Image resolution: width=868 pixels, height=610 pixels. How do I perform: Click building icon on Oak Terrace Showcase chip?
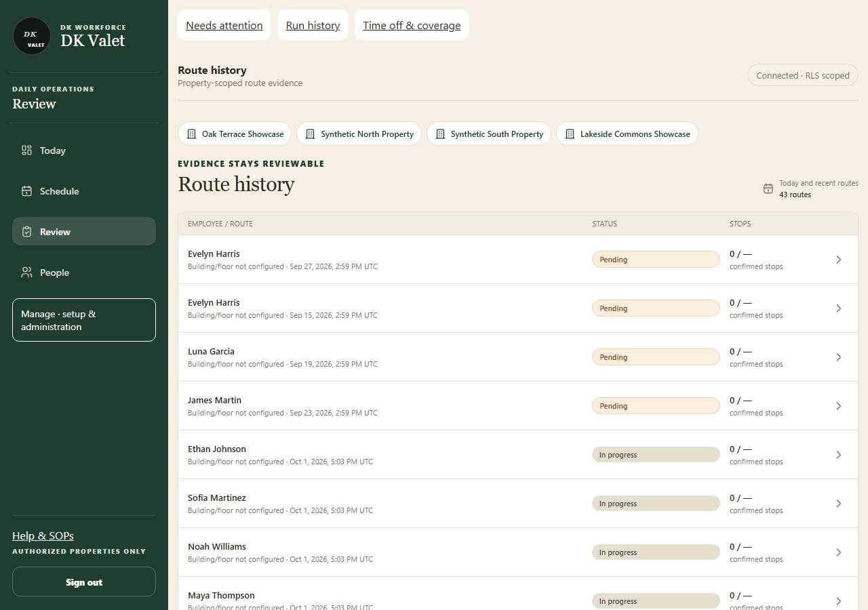(x=191, y=134)
